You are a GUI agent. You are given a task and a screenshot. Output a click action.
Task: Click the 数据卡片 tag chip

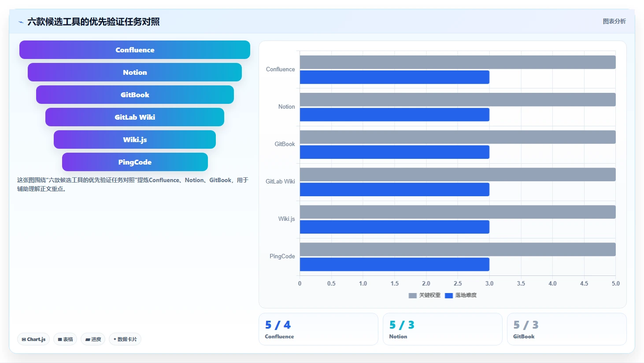coord(125,339)
